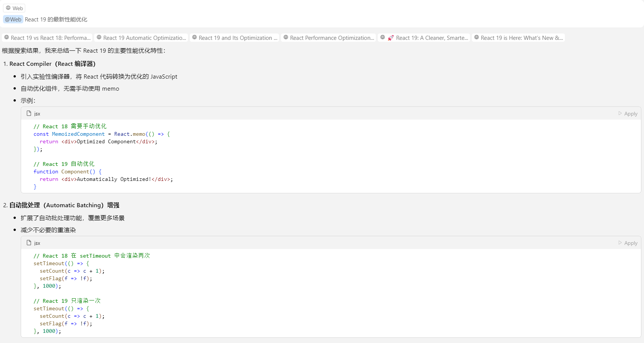
Task: Click globe icon beside React 19 and Its Optimization
Action: [x=194, y=38]
